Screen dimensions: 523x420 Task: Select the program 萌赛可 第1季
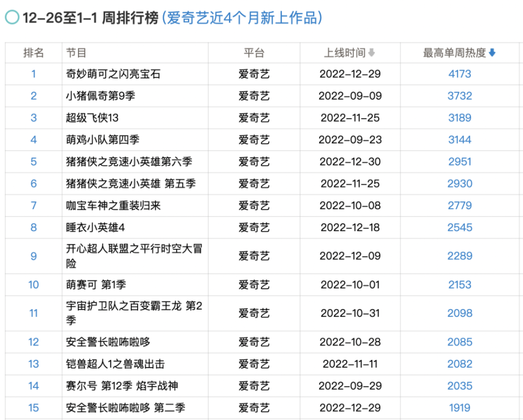96,285
